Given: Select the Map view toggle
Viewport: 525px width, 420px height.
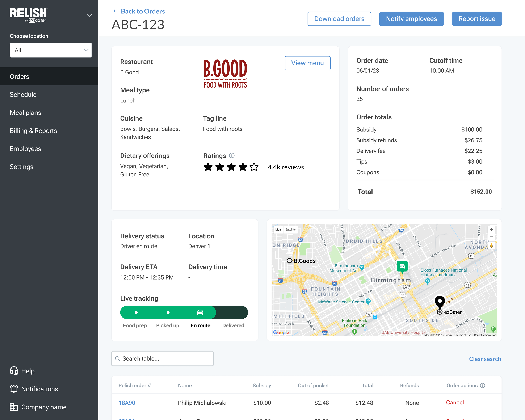Looking at the screenshot, I should pos(278,230).
